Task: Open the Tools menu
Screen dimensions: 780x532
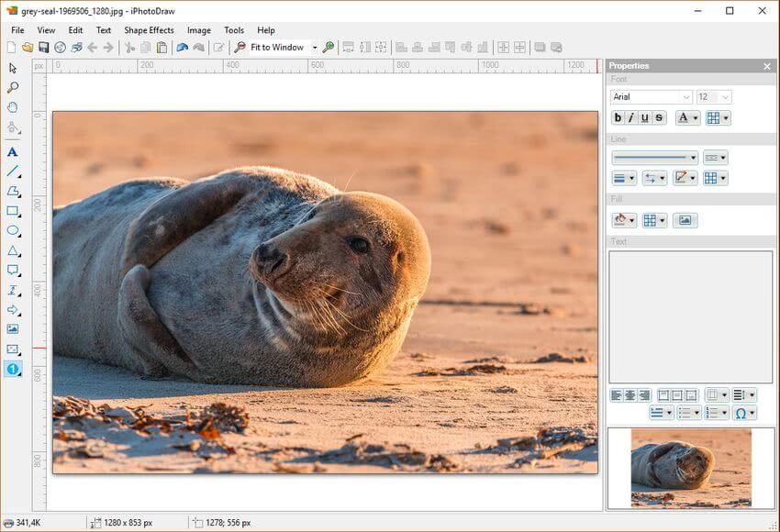Action: tap(234, 30)
